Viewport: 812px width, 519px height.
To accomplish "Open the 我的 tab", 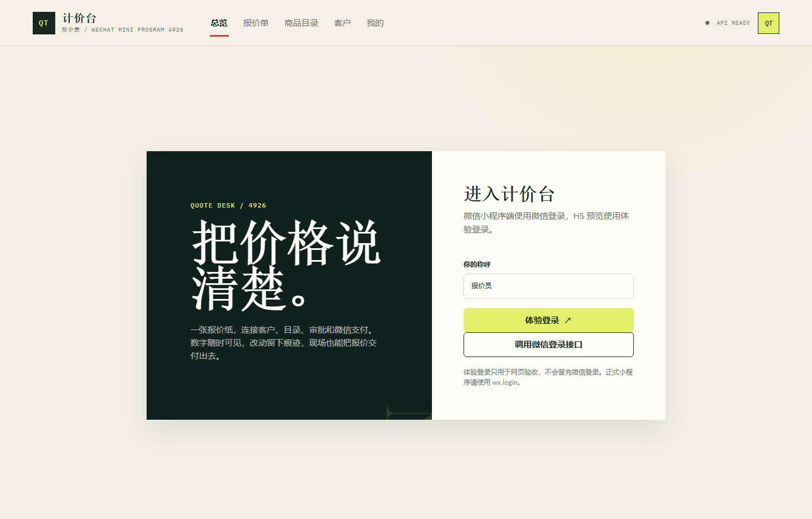I will pyautogui.click(x=375, y=23).
